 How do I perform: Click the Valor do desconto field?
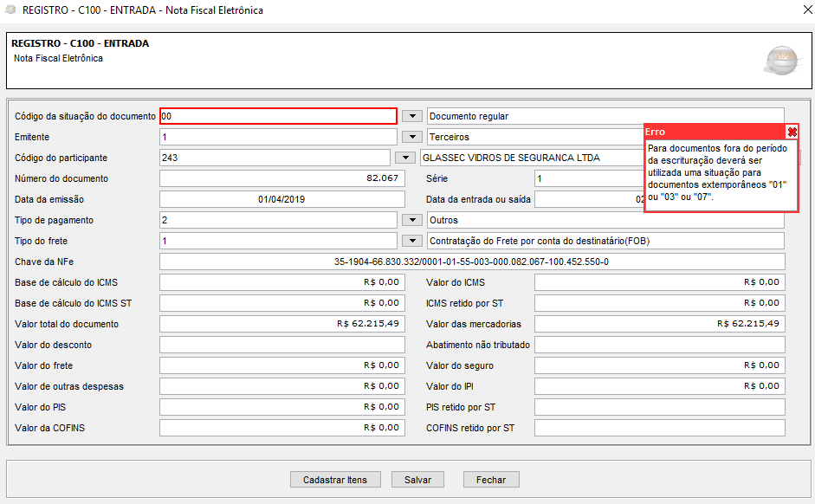281,345
